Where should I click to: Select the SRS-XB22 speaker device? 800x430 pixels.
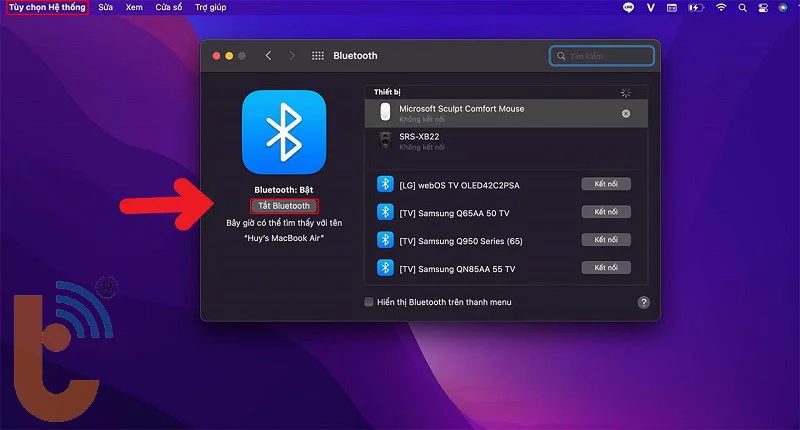click(506, 141)
